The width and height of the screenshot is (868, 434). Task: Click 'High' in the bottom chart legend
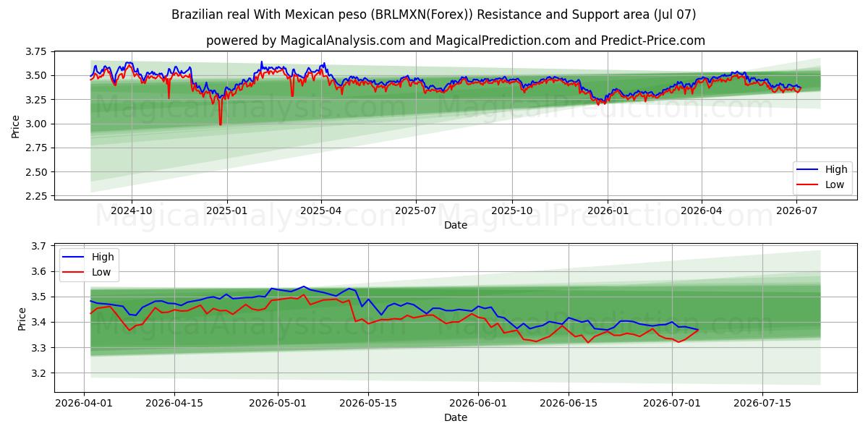[103, 258]
